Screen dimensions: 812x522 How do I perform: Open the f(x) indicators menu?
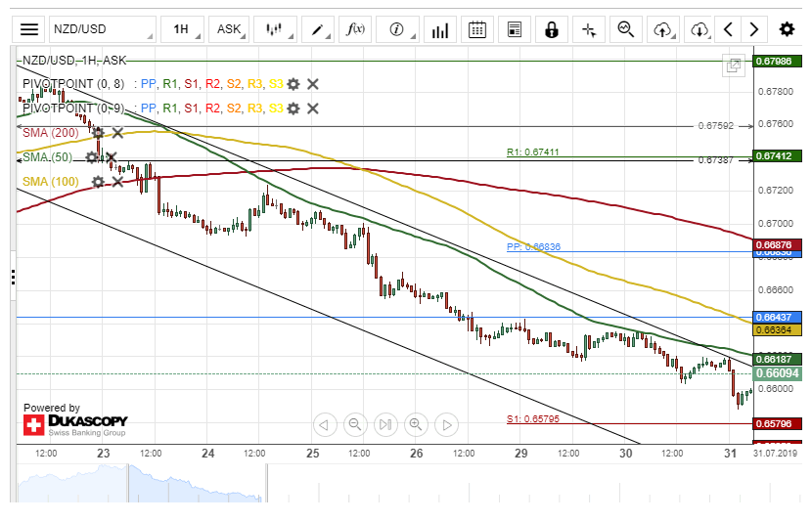click(357, 29)
